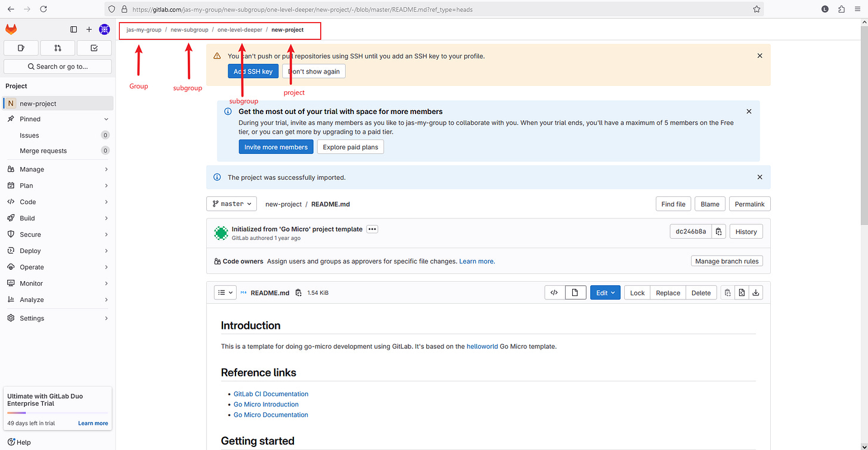Open GitLab CI Documentation link
The height and width of the screenshot is (450, 868).
[271, 394]
